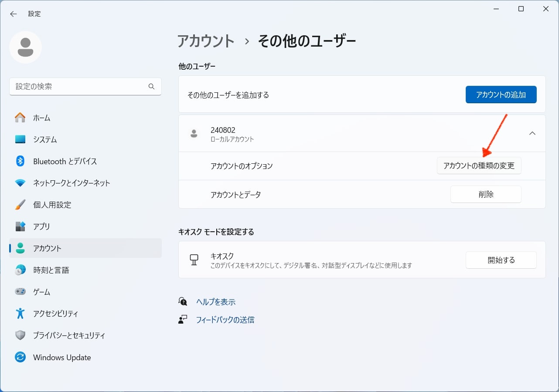Screen dimensions: 559x392
Task: Click 開始する button for kiosk
Action: click(x=501, y=260)
